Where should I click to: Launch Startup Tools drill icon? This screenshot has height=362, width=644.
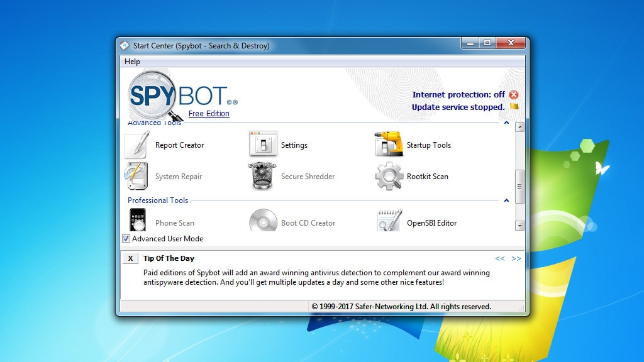389,144
